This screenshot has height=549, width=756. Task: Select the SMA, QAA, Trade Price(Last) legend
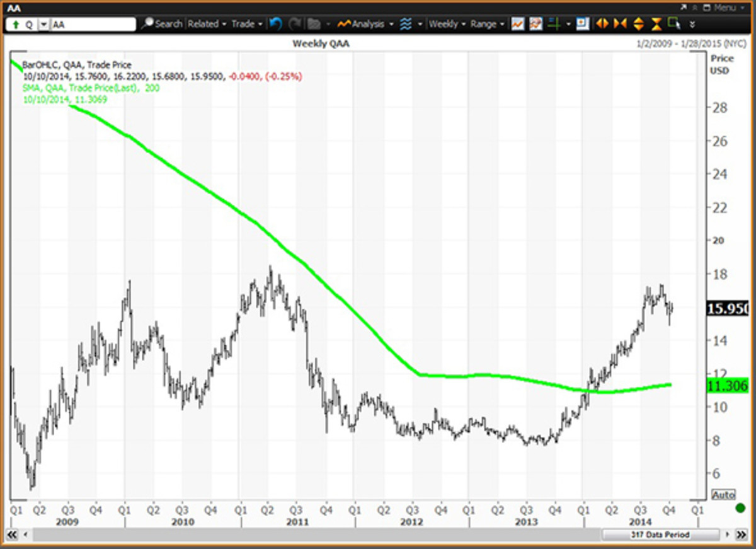tap(91, 88)
